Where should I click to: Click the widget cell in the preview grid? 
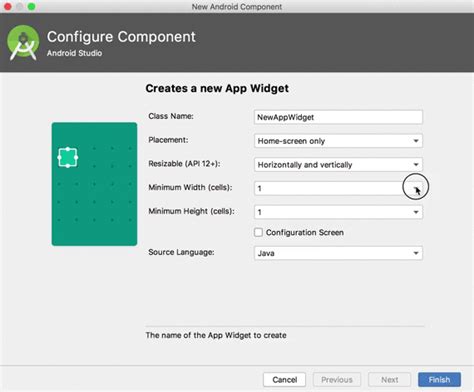[x=68, y=157]
